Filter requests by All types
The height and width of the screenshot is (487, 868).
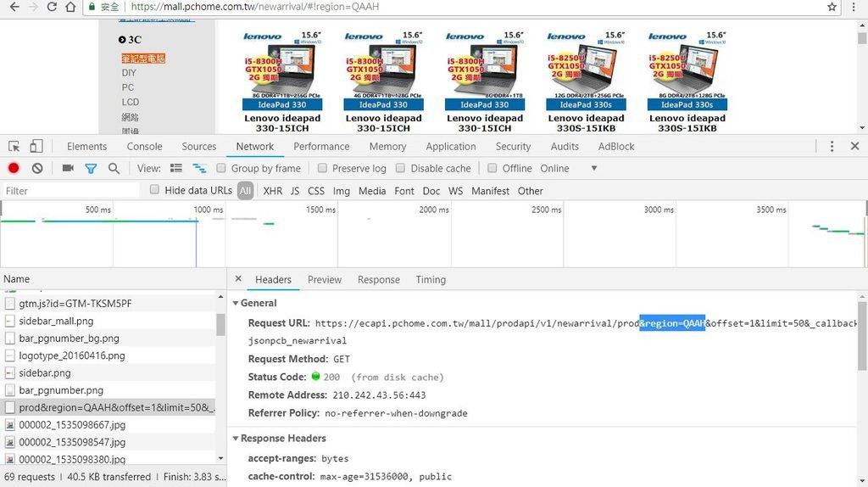[245, 191]
